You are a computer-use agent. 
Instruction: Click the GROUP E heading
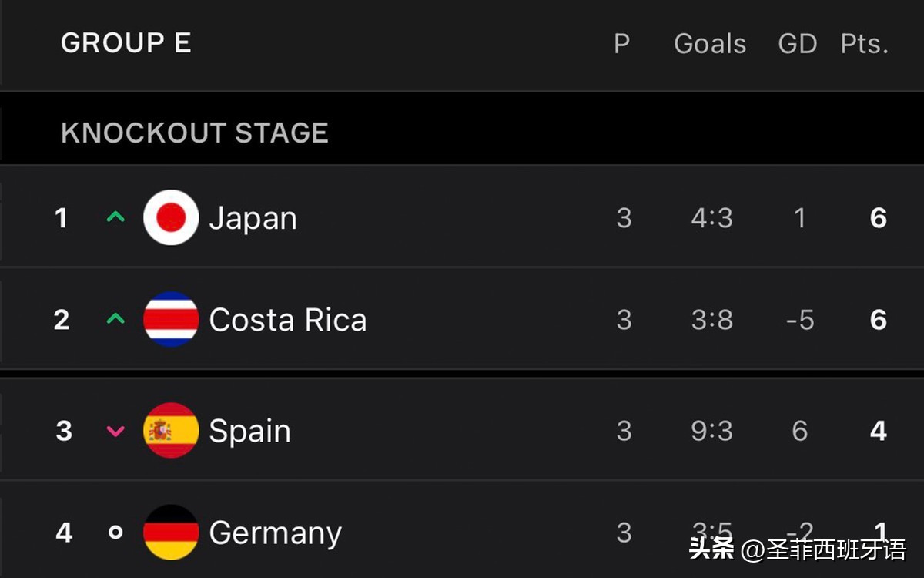pyautogui.click(x=126, y=43)
